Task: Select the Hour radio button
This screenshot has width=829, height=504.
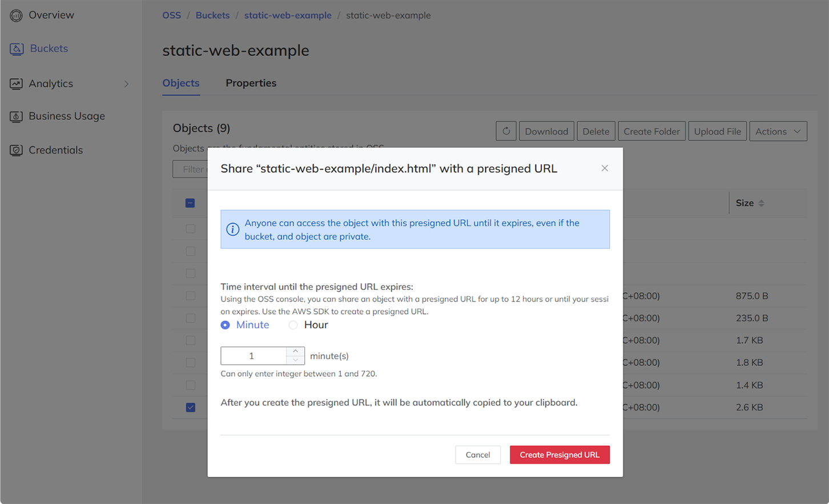Action: [x=292, y=324]
